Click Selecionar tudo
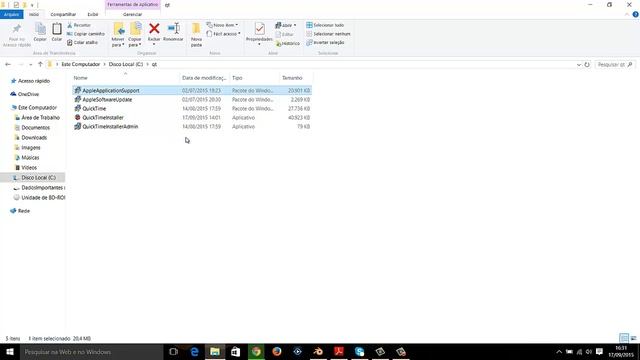This screenshot has width=640, height=360. click(325, 25)
